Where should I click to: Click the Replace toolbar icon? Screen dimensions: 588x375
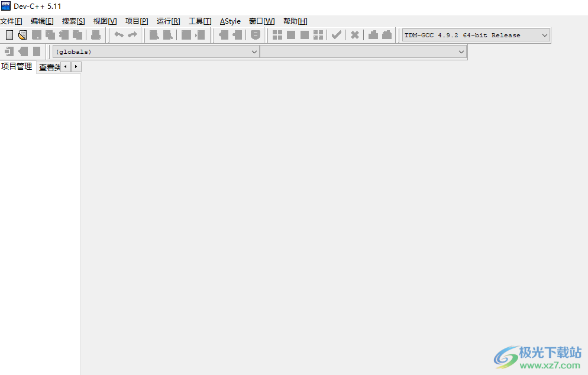point(167,35)
